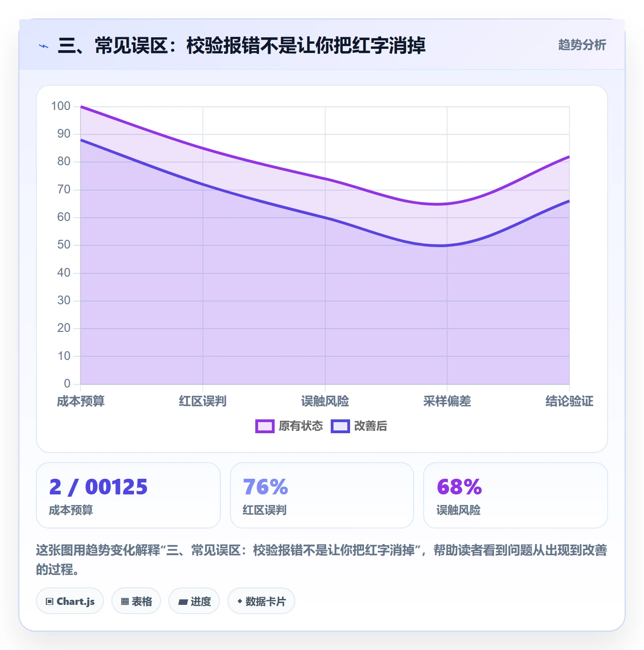Click the 100 y-axis tick label
Viewport: 644px width, 650px height.
click(x=61, y=106)
